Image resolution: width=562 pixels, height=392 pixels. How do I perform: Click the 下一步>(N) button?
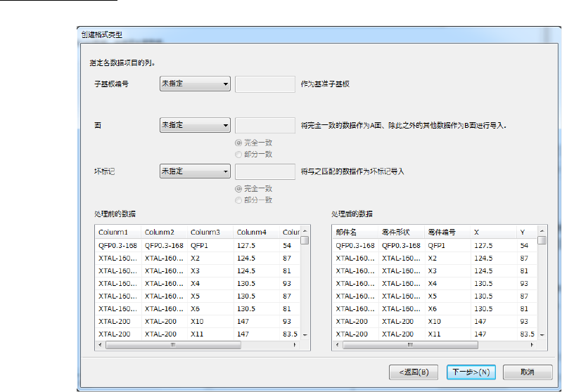point(471,372)
